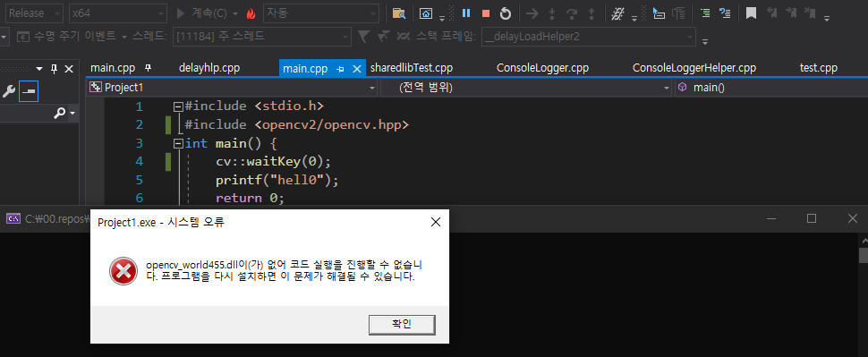868x357 pixels.
Task: Click the printf("hell0"); code on line 5
Action: 277,180
